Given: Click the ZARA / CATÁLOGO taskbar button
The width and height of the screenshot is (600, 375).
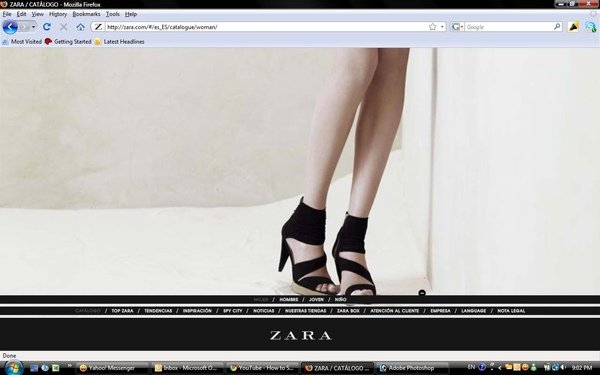Looking at the screenshot, I should 337,368.
